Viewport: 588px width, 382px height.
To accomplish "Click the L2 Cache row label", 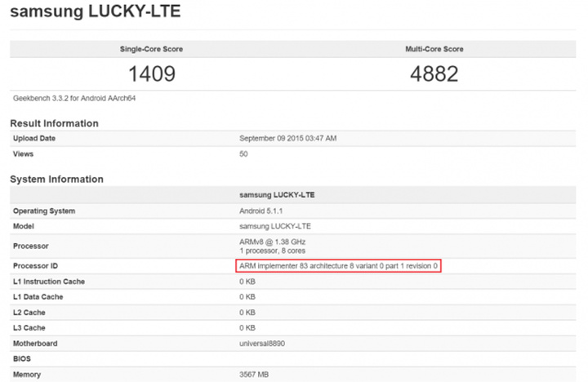I will pyautogui.click(x=31, y=313).
